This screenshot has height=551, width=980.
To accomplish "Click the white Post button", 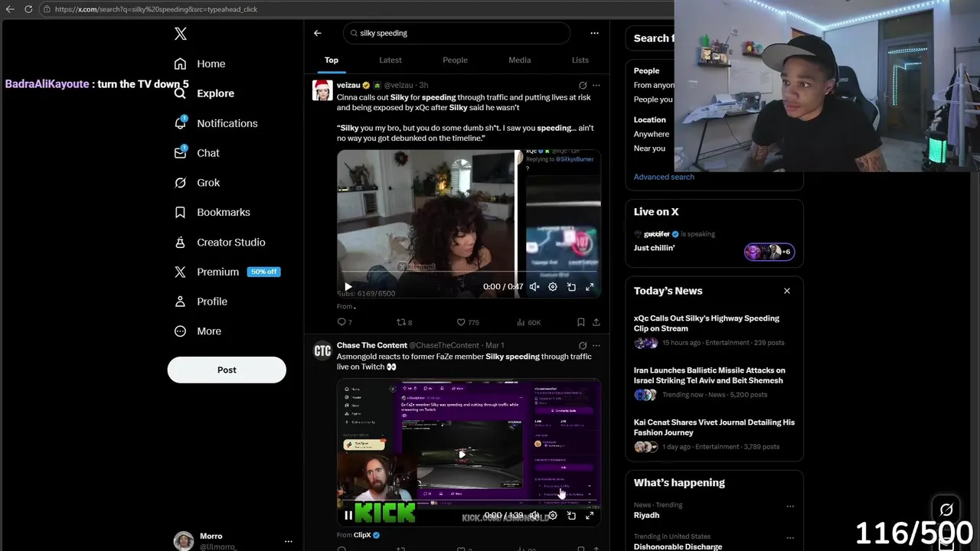I will tap(227, 370).
